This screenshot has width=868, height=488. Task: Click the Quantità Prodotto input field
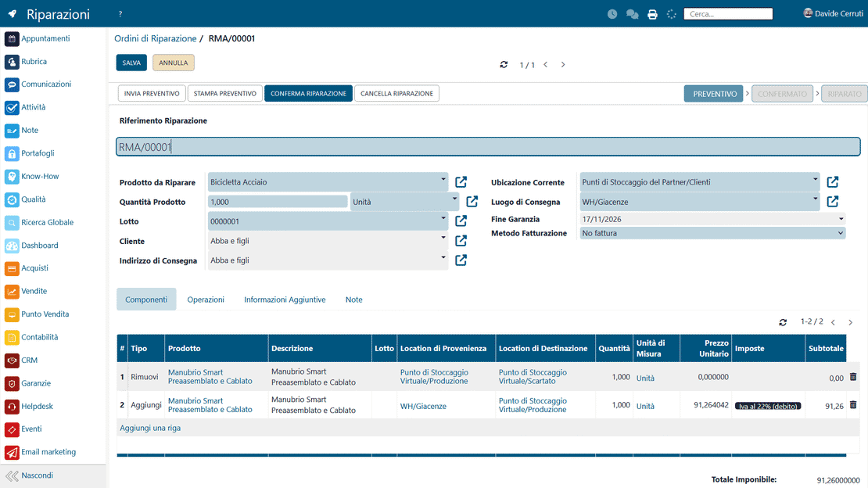pos(278,203)
